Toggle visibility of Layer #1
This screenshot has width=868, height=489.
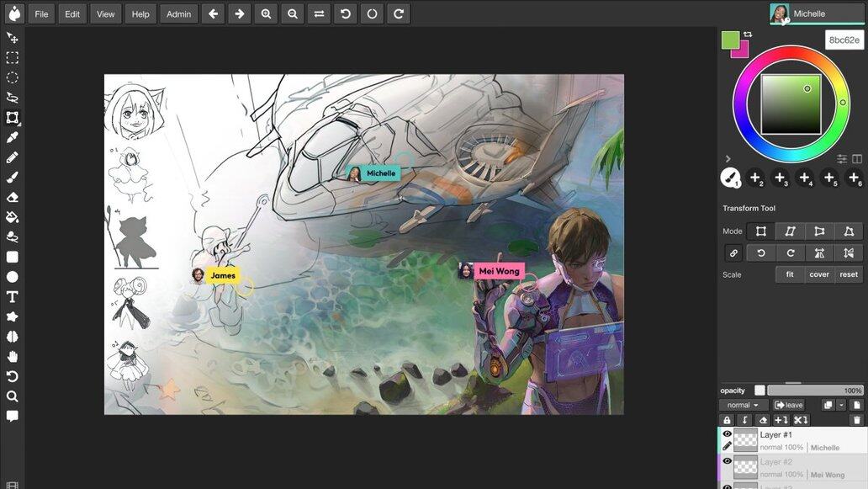tap(727, 434)
